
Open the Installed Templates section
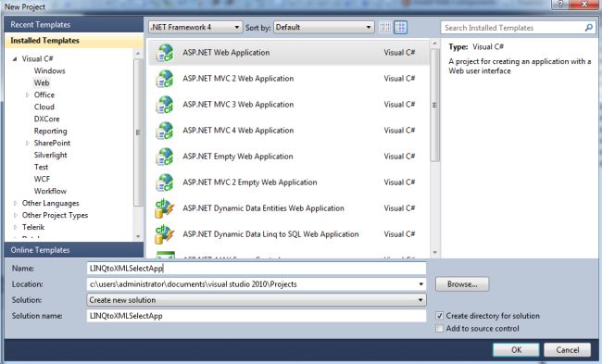(74, 41)
